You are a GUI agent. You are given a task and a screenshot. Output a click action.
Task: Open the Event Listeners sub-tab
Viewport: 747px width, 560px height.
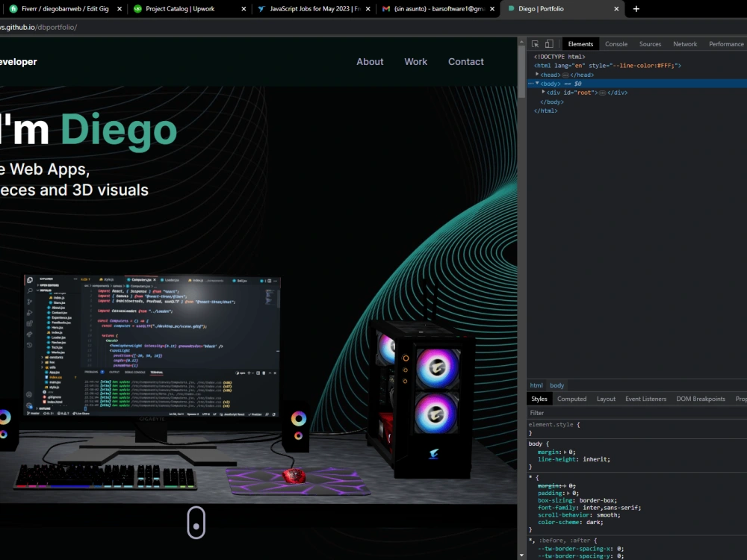pyautogui.click(x=645, y=399)
